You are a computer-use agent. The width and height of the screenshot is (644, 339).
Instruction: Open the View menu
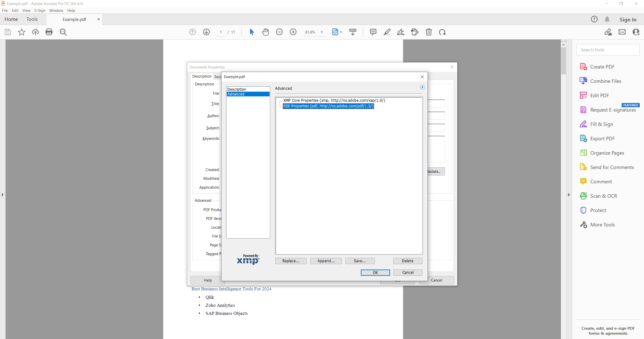(x=26, y=10)
